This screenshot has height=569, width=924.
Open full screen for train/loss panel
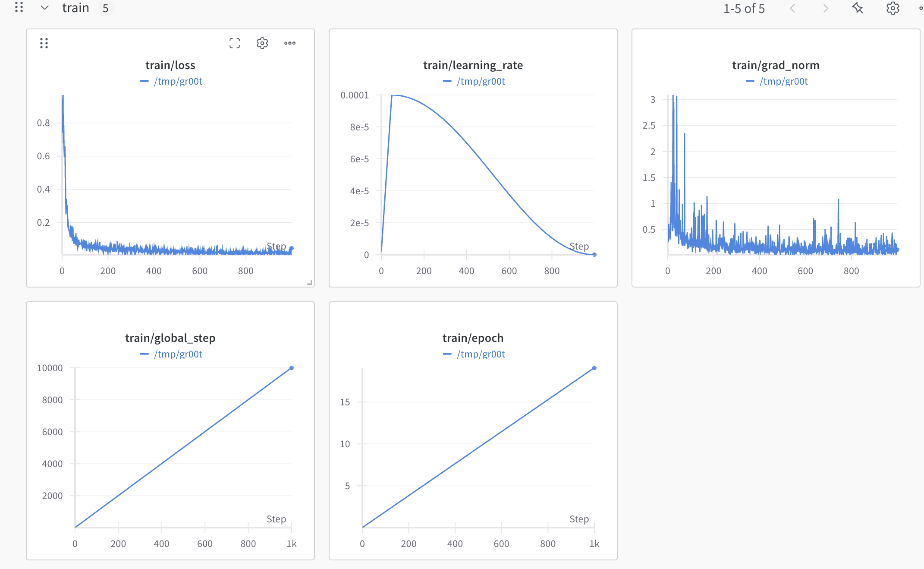coord(234,43)
